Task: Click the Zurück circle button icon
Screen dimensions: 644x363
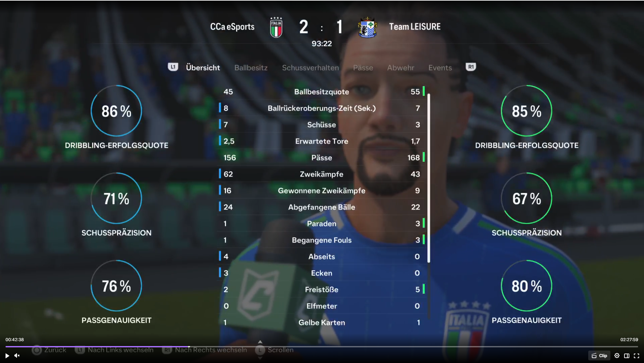Action: (x=37, y=350)
